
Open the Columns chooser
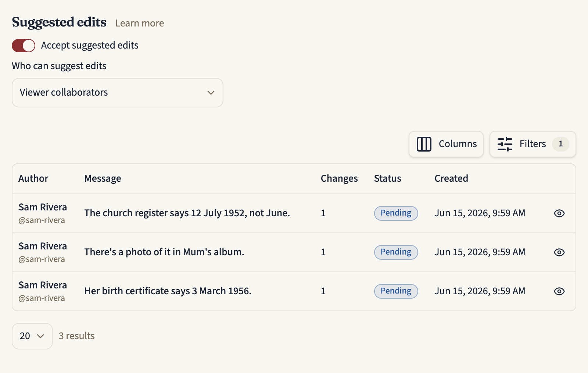(446, 144)
